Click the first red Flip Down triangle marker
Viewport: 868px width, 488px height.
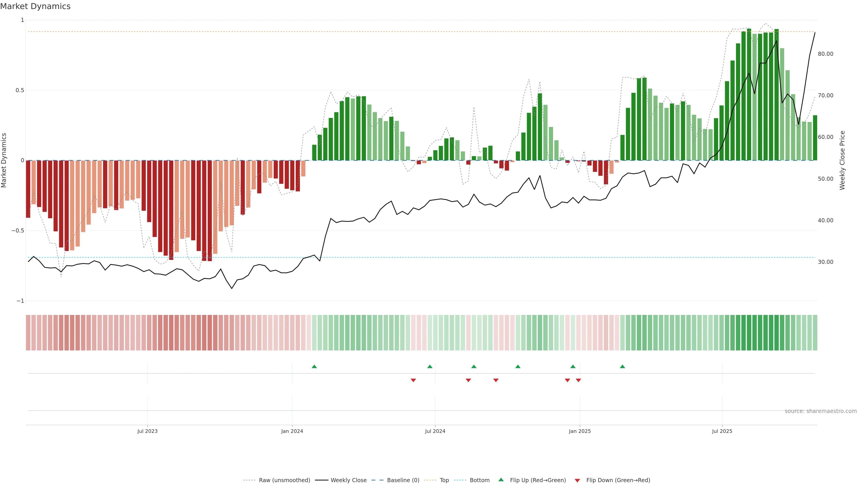[x=413, y=380]
